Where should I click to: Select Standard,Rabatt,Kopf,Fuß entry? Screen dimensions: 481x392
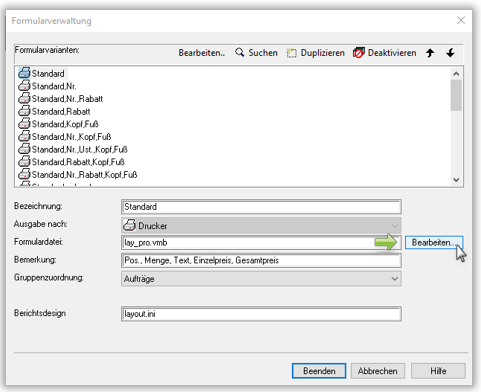point(78,162)
